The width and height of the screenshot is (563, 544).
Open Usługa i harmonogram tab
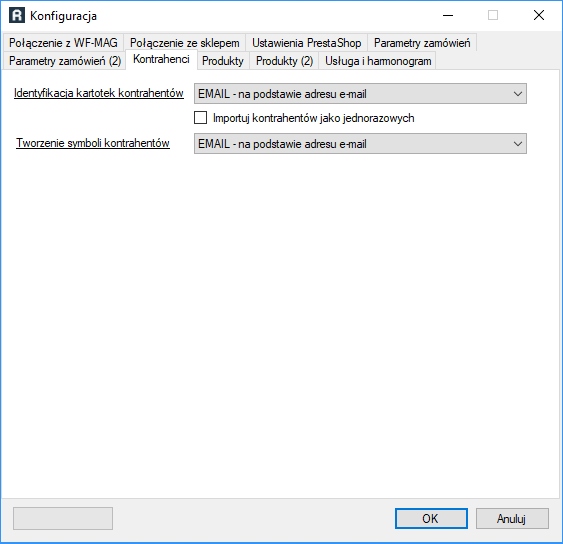point(378,61)
